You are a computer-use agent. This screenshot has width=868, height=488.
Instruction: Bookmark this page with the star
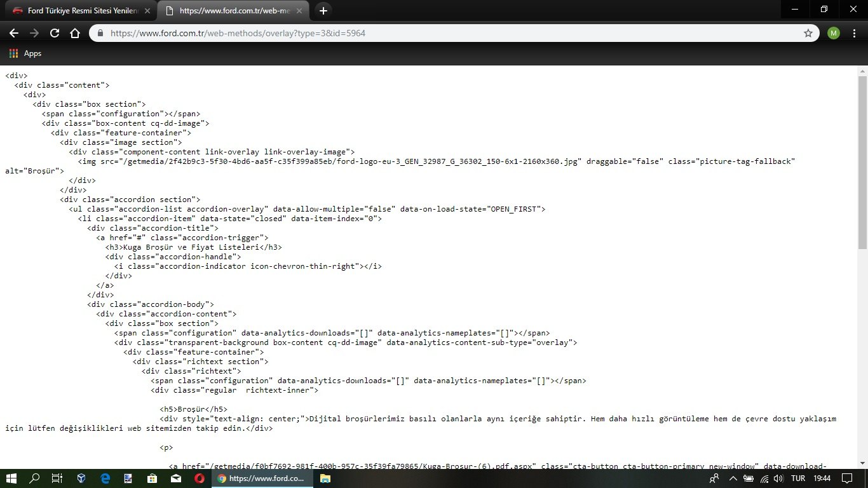808,33
